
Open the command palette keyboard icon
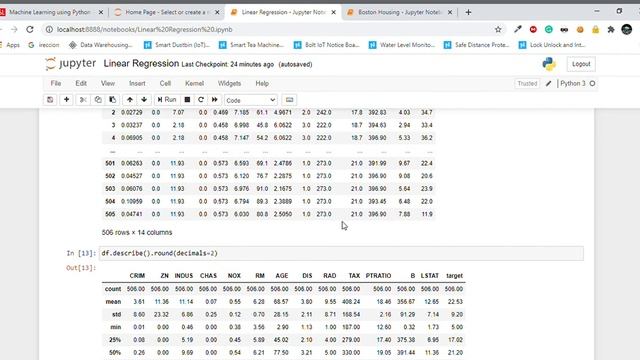tap(289, 100)
